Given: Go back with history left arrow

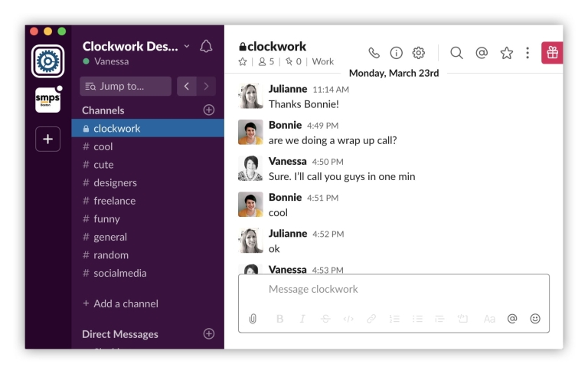Looking at the screenshot, I should point(186,86).
